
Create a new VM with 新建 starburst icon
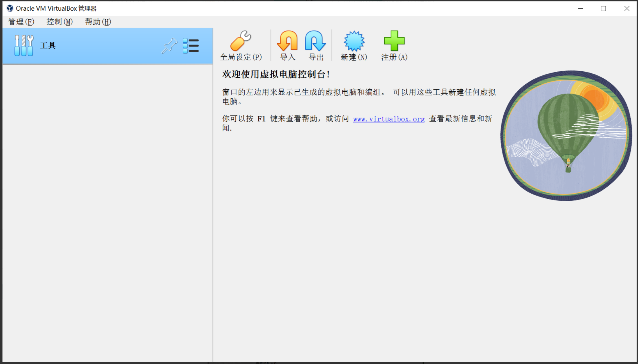coord(354,41)
